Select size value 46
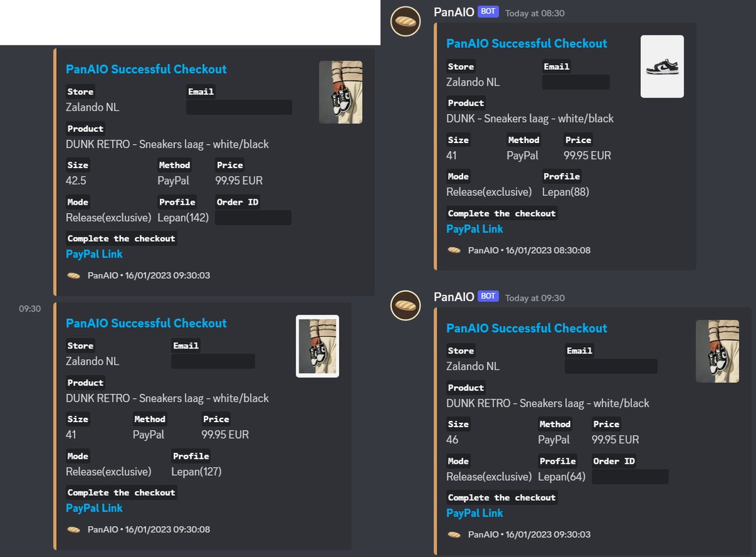This screenshot has height=557, width=756. 452,440
